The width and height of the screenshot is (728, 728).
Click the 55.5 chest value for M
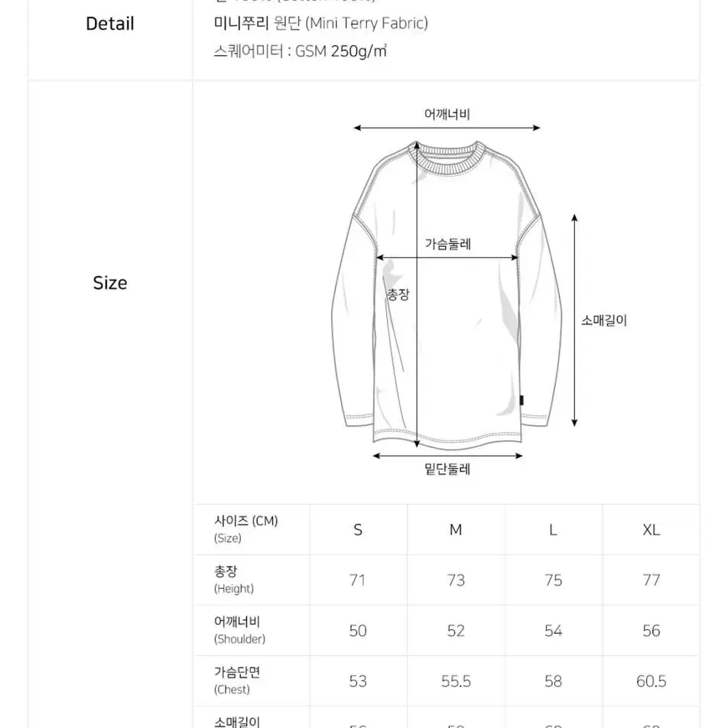pyautogui.click(x=456, y=681)
